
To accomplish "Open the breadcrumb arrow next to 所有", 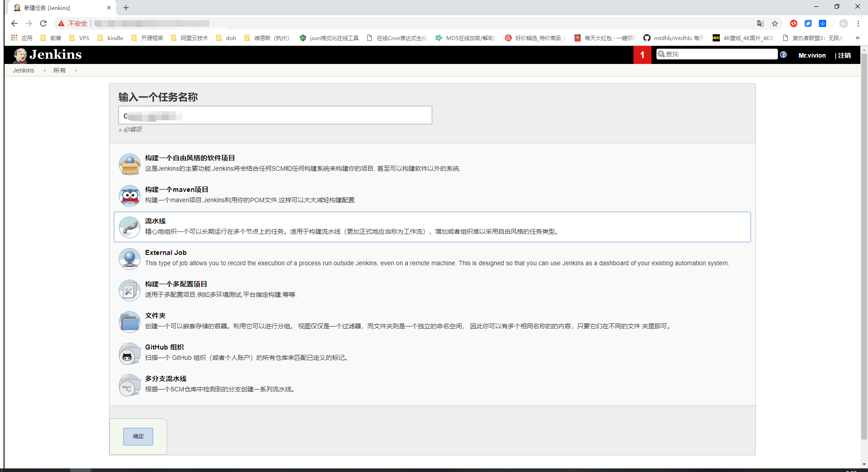I will [76, 70].
